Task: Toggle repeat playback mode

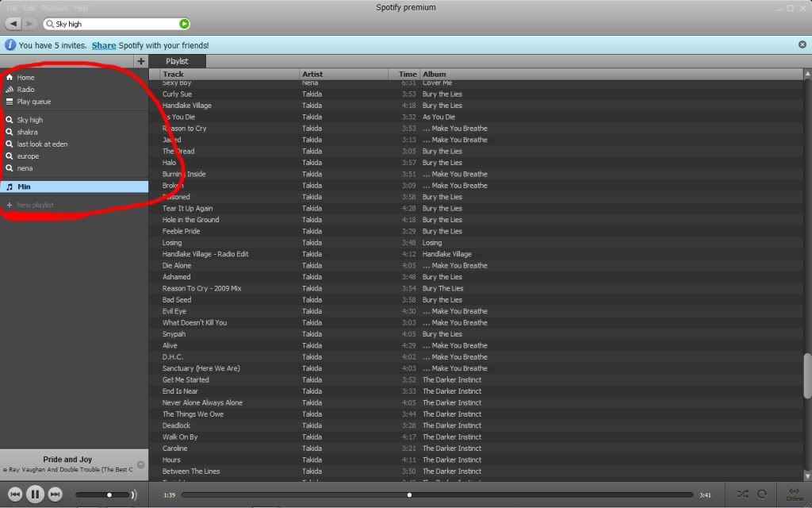Action: (x=762, y=495)
